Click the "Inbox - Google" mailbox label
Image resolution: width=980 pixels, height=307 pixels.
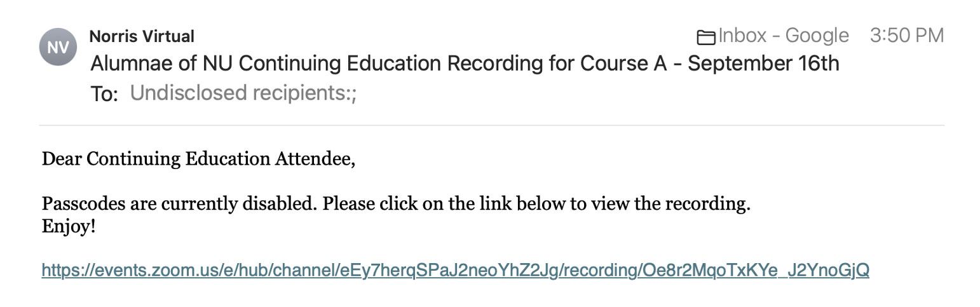tap(783, 36)
